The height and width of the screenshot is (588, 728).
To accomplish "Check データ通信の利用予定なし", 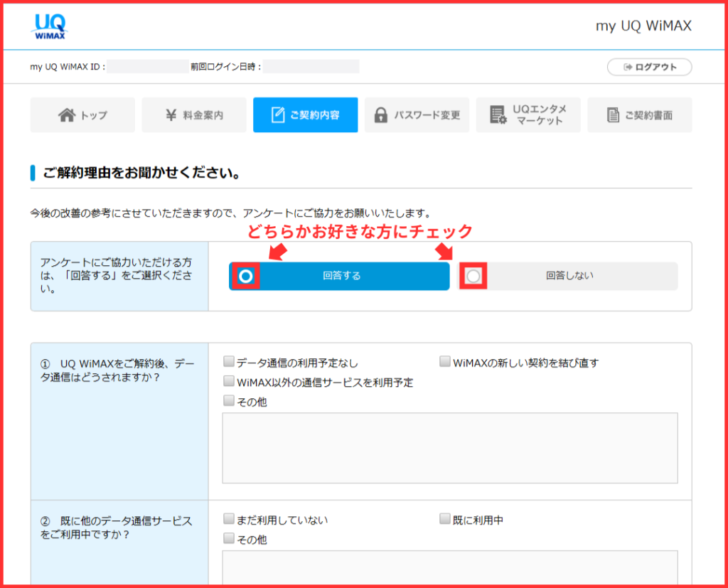I will click(229, 361).
